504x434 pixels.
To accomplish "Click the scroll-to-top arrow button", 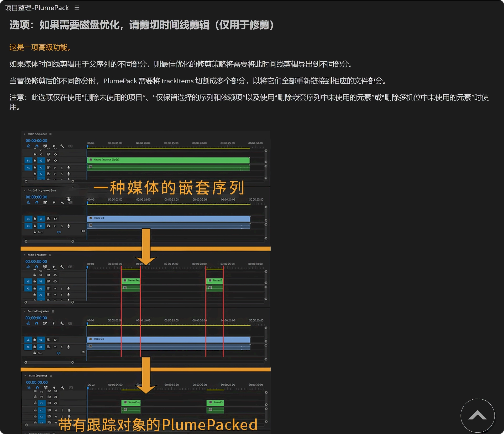I will click(x=477, y=415).
